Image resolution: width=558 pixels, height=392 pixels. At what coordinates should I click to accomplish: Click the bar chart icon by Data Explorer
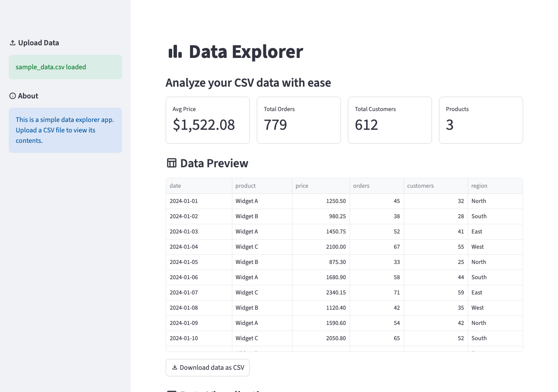(175, 51)
